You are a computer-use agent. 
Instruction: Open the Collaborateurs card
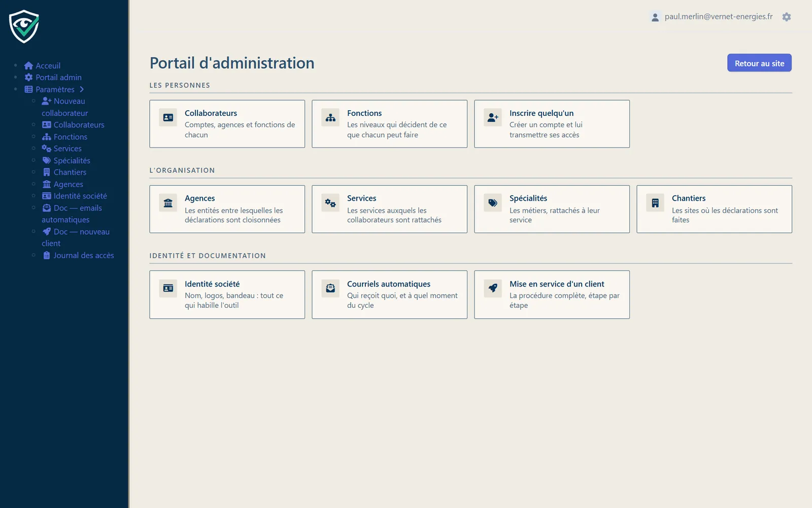pos(227,124)
